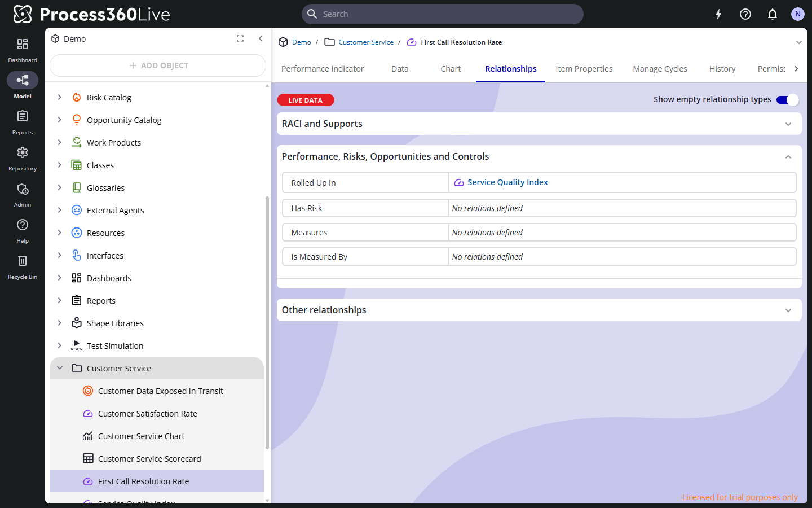812x508 pixels.
Task: Click the Measures relationship row label
Action: click(309, 233)
